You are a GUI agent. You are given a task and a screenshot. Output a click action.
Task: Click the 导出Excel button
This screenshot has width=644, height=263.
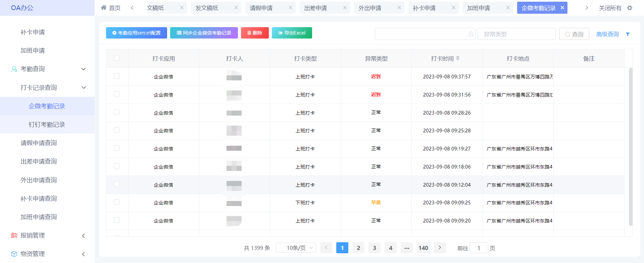pyautogui.click(x=292, y=33)
